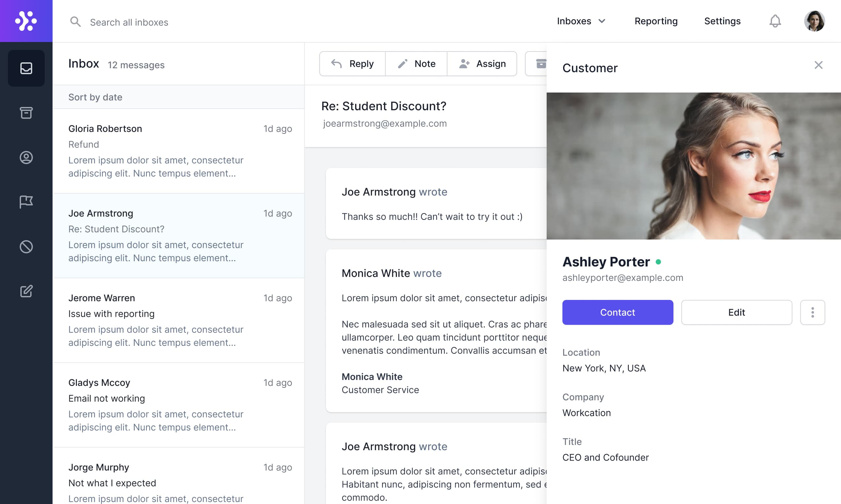The image size is (841, 504).
Task: Open the Reporting page
Action: [656, 21]
